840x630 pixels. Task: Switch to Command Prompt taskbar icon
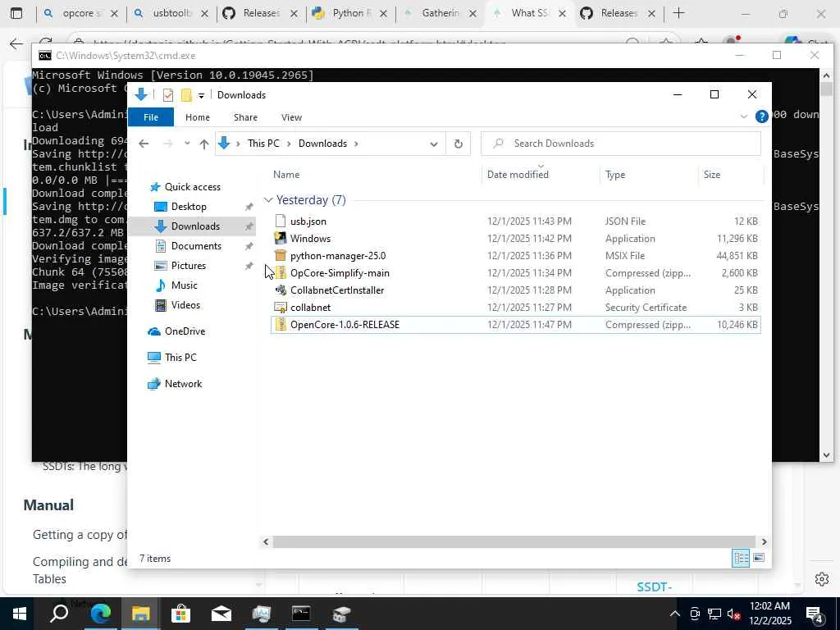pyautogui.click(x=301, y=614)
